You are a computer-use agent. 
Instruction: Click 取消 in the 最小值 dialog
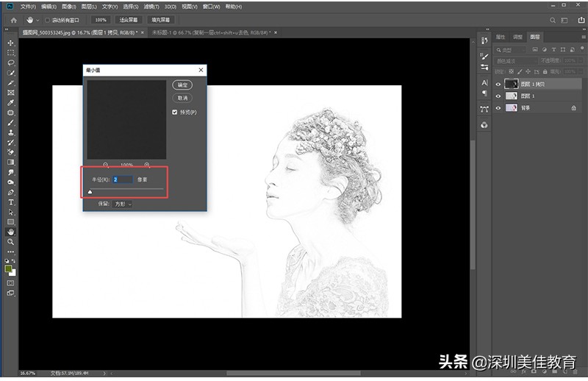pos(182,98)
